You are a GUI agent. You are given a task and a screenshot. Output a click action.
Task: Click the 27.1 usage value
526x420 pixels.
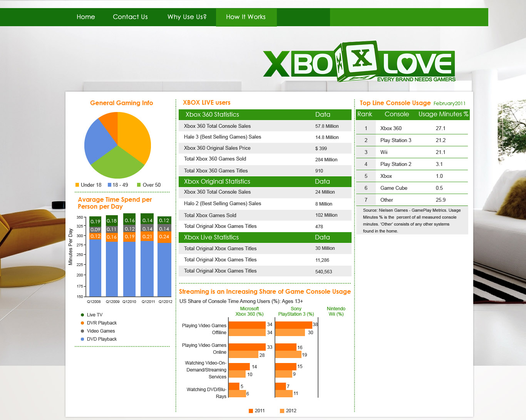tap(441, 128)
